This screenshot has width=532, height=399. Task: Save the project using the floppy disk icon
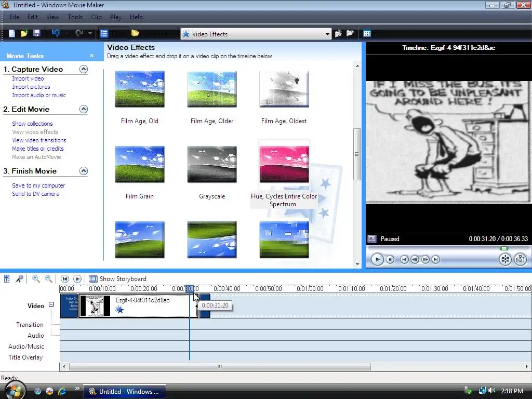coord(37,33)
